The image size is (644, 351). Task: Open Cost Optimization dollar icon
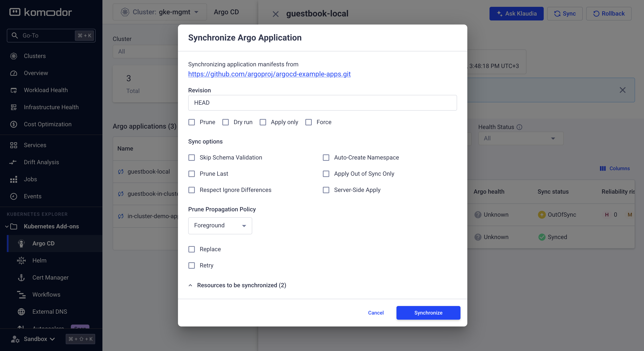(14, 124)
